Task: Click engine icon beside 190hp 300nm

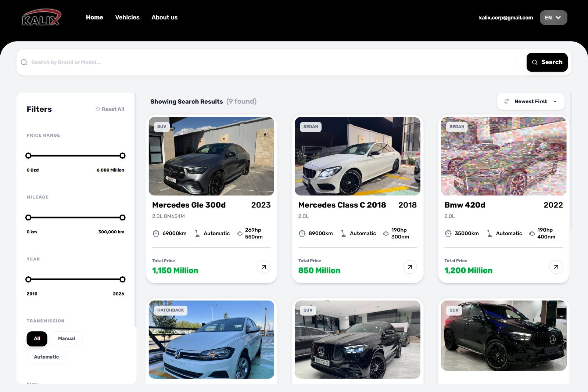Action: tap(386, 233)
